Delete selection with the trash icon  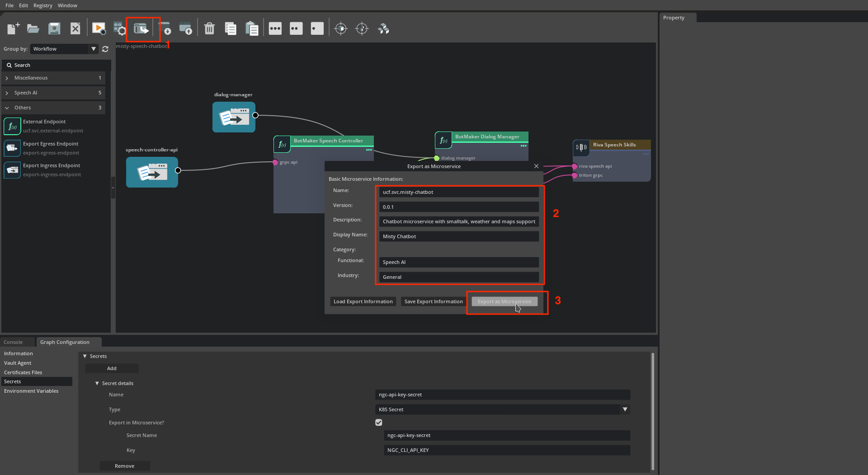coord(209,28)
